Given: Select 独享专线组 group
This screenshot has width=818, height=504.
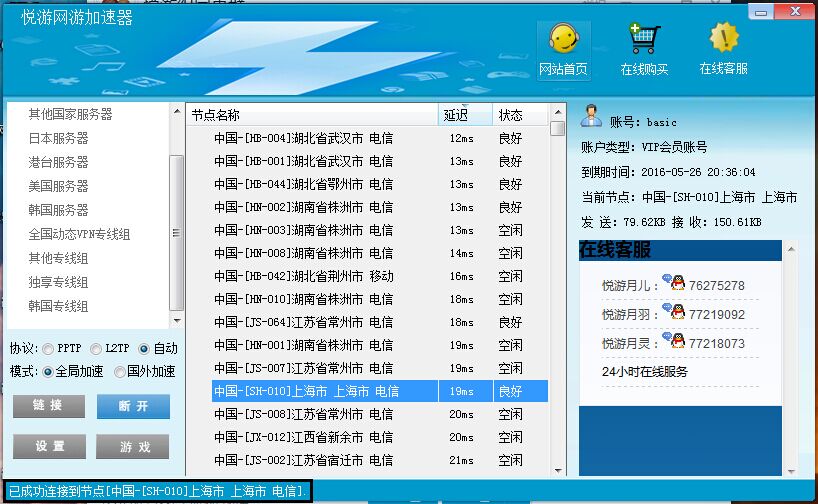Looking at the screenshot, I should click(58, 282).
